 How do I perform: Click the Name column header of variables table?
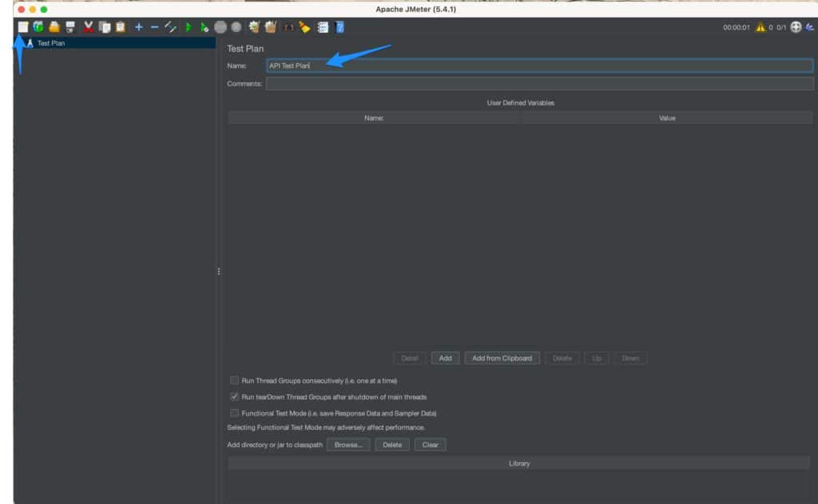pyautogui.click(x=374, y=118)
